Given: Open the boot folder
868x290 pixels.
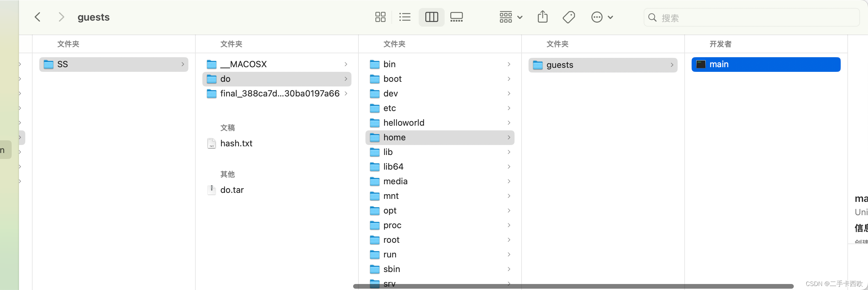Looking at the screenshot, I should click(440, 79).
